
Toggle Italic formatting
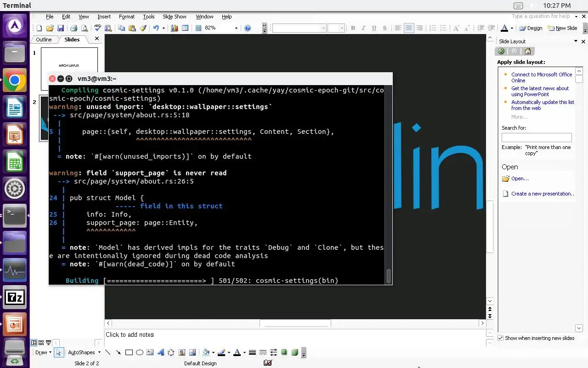(x=363, y=28)
